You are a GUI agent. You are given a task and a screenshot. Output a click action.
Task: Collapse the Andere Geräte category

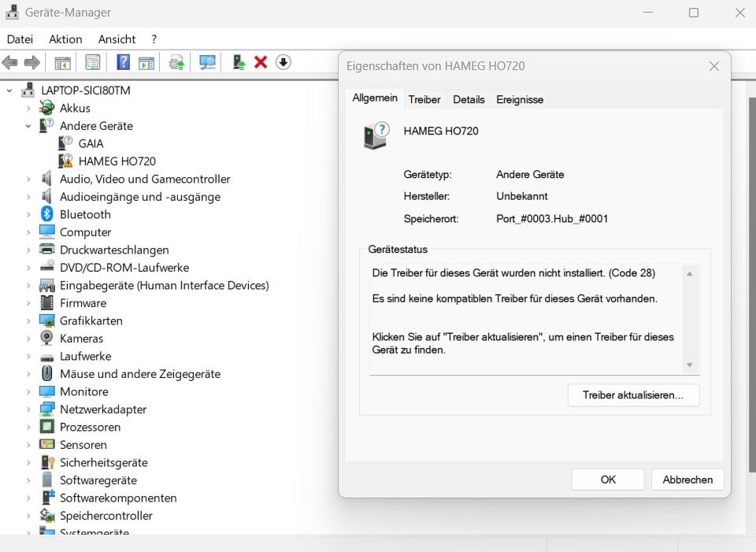(x=28, y=126)
